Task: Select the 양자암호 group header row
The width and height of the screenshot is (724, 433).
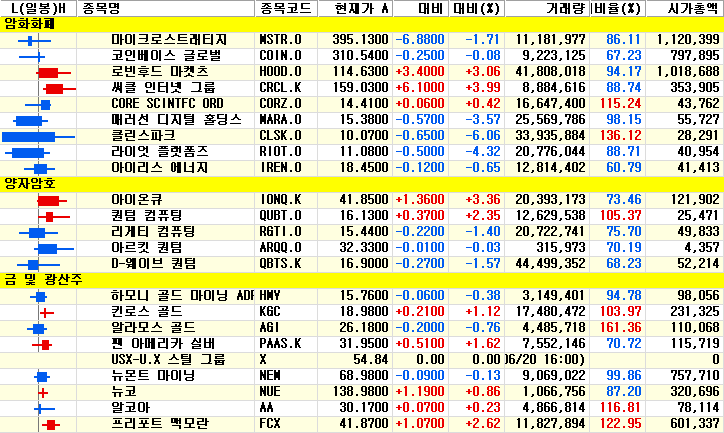Action: pos(362,184)
